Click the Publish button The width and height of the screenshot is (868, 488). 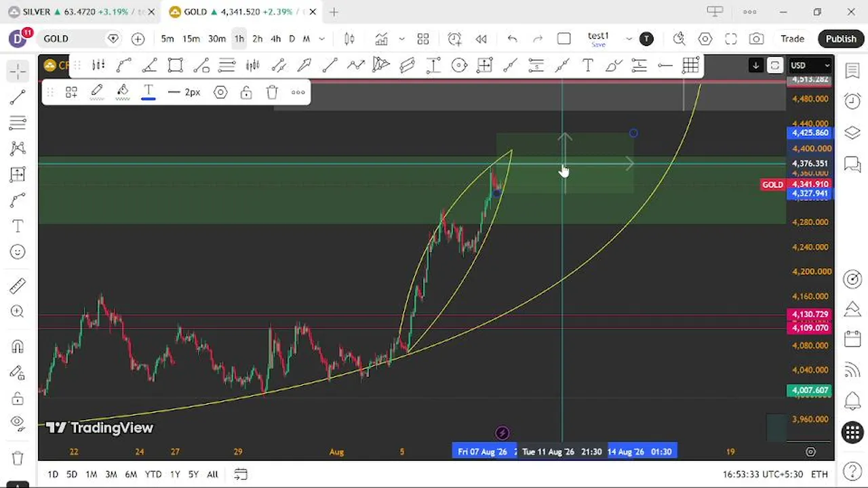coord(841,39)
